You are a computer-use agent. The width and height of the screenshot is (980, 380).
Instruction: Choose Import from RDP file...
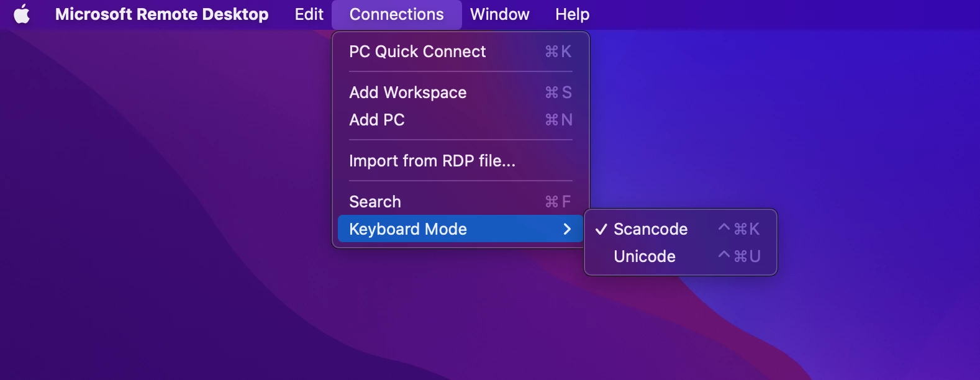461,161
